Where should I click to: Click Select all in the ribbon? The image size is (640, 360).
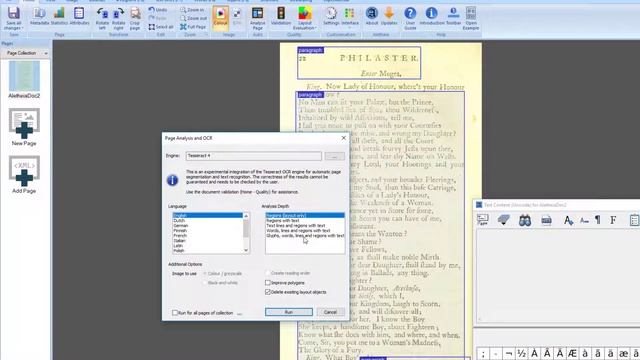point(161,27)
